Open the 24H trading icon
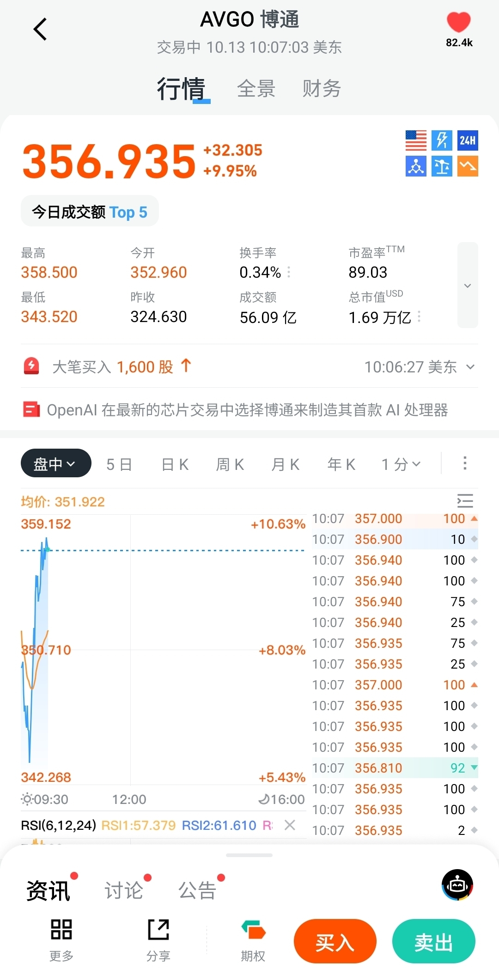Screen dimensions: 499x980 click(468, 140)
